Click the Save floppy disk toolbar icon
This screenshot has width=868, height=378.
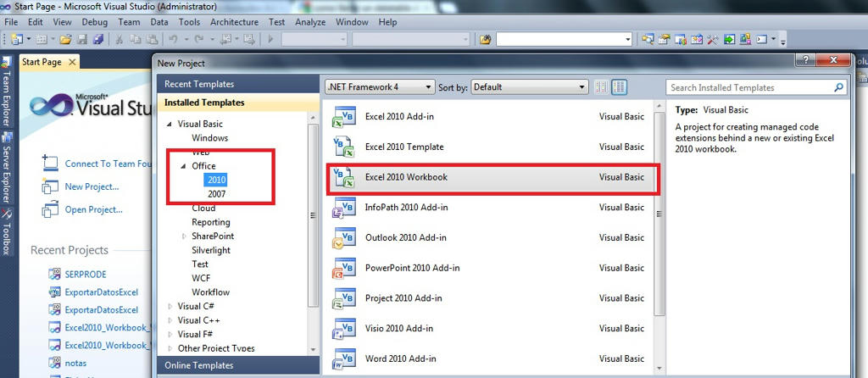coord(82,39)
